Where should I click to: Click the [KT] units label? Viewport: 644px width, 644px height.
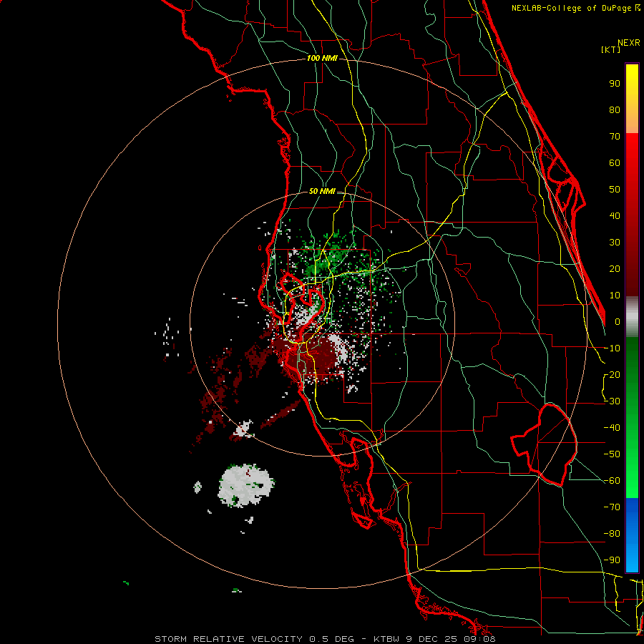click(610, 49)
